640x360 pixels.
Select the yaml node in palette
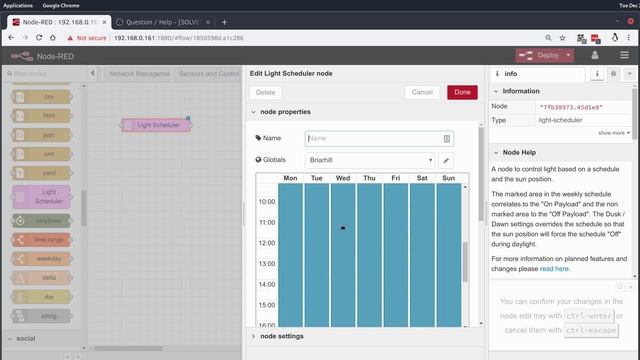coord(42,173)
